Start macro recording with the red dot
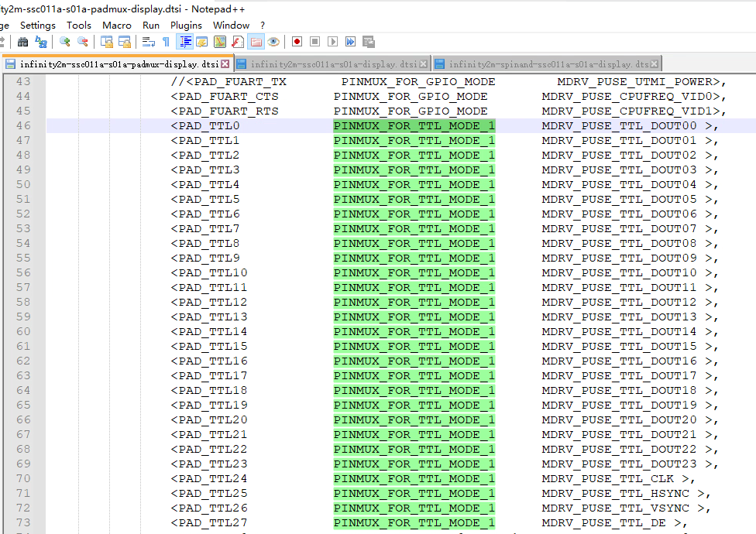The image size is (756, 534). click(x=297, y=42)
